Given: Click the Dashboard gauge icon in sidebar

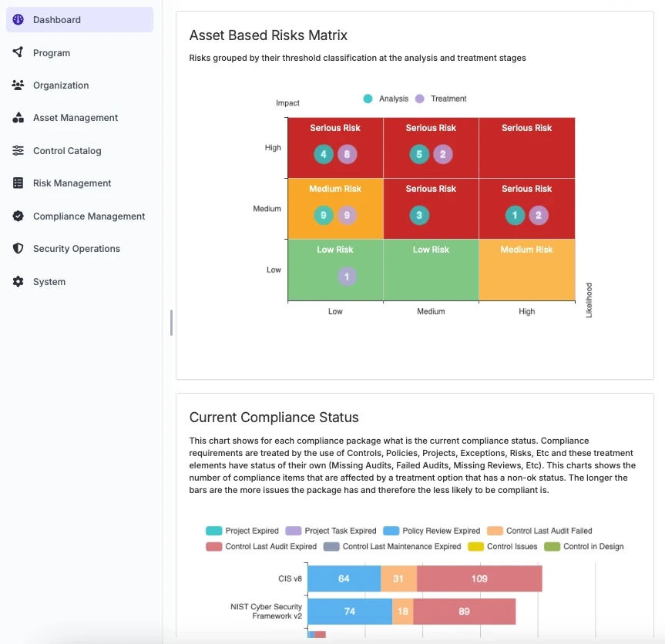Looking at the screenshot, I should (x=18, y=19).
